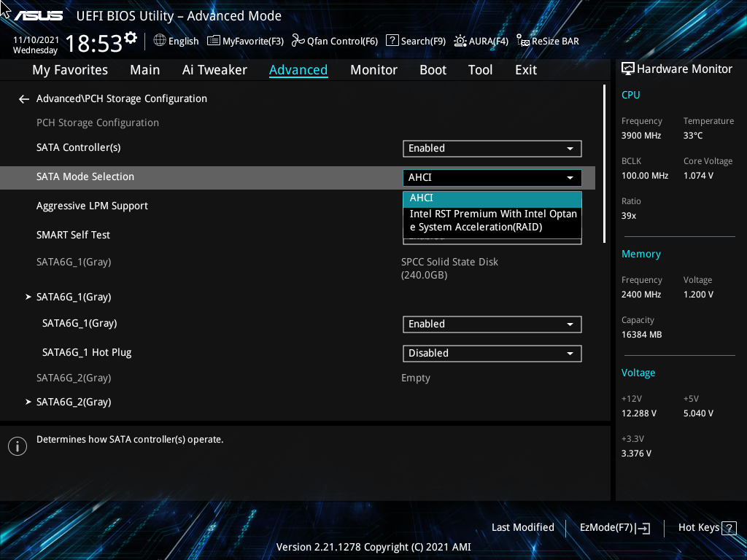Open the SATA Controller(s) dropdown
Screen dimensions: 747x560
(x=492, y=149)
